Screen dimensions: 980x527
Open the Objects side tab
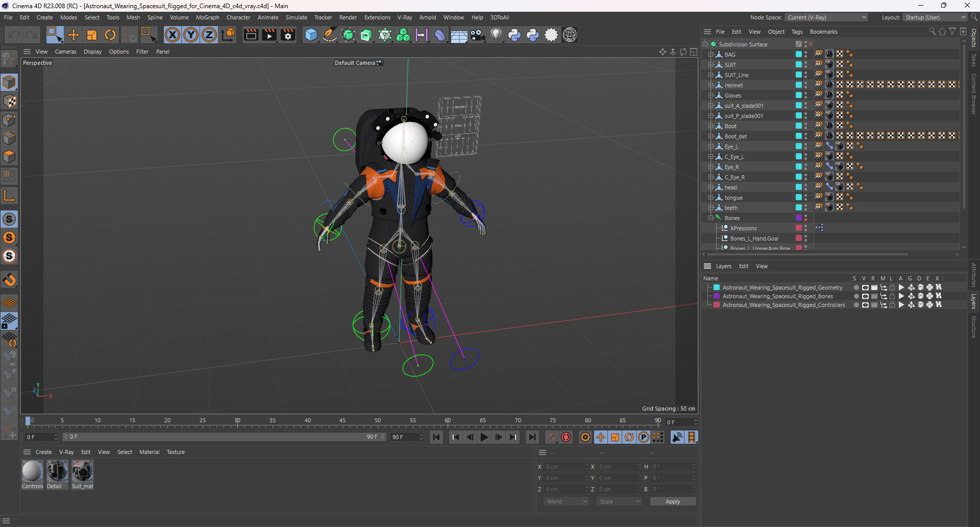[974, 38]
